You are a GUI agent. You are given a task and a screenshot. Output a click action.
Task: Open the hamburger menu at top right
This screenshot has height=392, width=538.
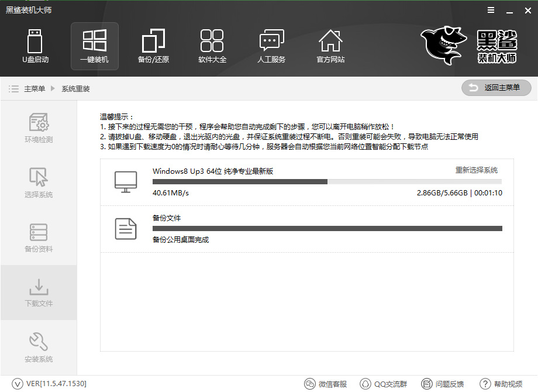pos(490,9)
